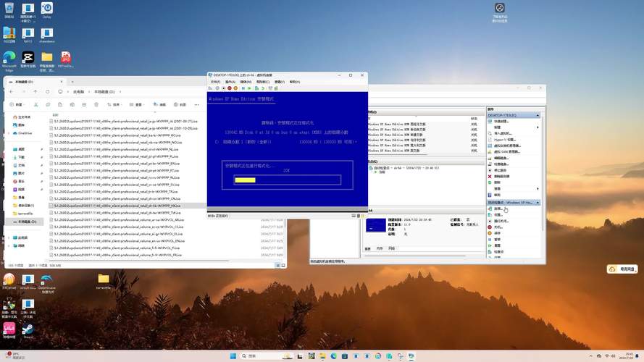Open the Recycle Bin desktop icon
Image resolution: width=644 pixels, height=362 pixels.
(9, 10)
